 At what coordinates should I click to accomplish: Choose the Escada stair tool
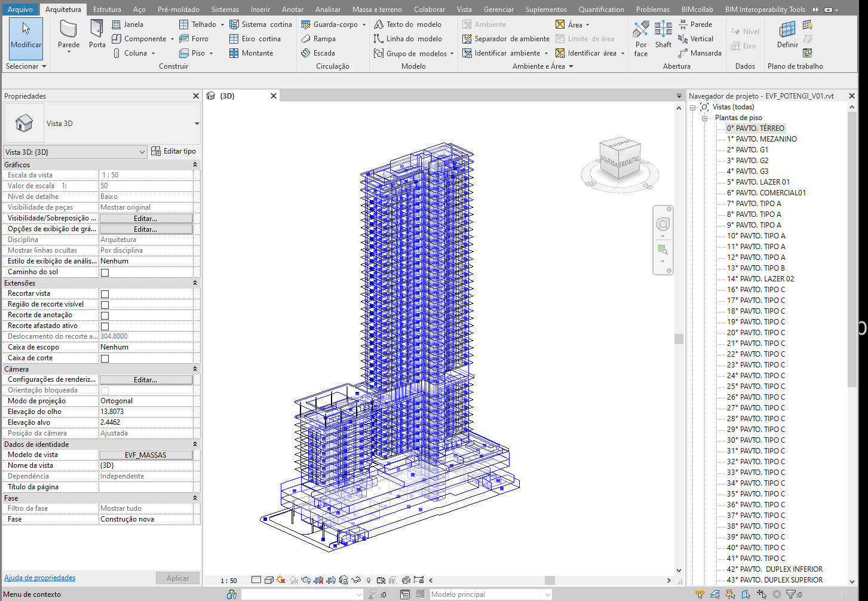click(x=318, y=53)
